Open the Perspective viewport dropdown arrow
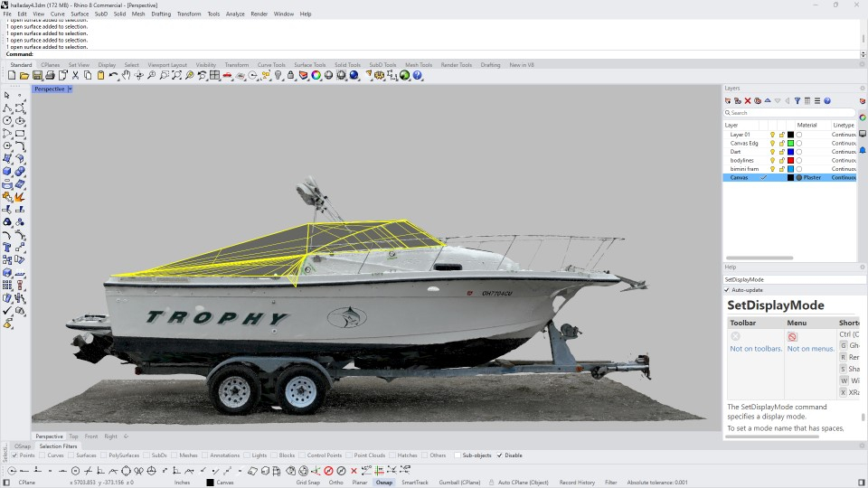The width and height of the screenshot is (868, 488). click(70, 89)
